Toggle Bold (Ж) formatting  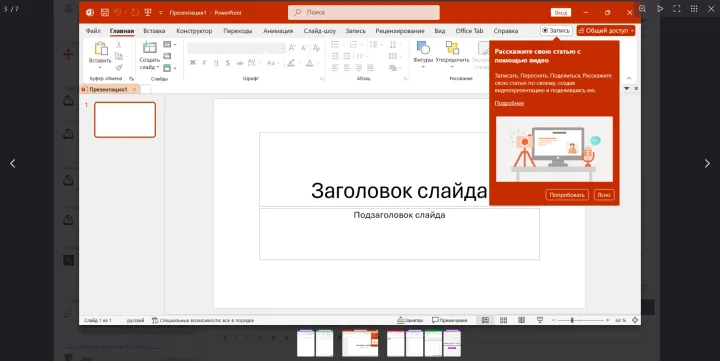coord(193,62)
